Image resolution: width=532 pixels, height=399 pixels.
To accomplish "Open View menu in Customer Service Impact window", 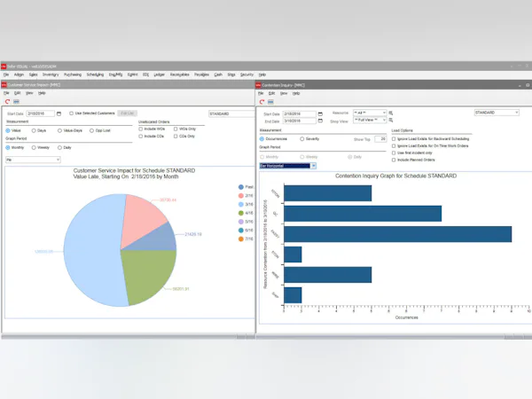I will (x=29, y=93).
